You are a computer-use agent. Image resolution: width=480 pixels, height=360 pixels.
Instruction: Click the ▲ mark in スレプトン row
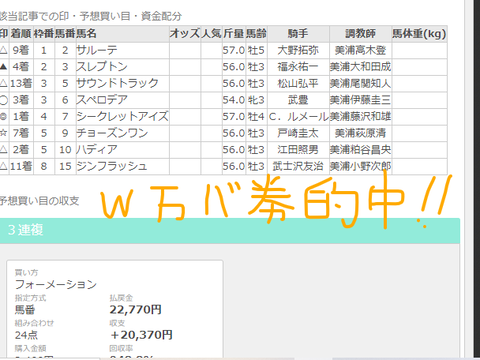3,67
